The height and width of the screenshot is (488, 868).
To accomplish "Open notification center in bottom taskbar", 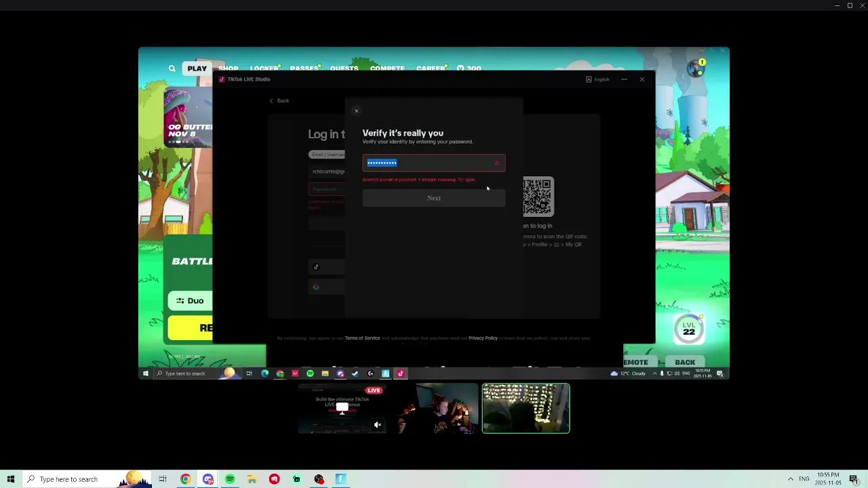I will click(x=854, y=479).
